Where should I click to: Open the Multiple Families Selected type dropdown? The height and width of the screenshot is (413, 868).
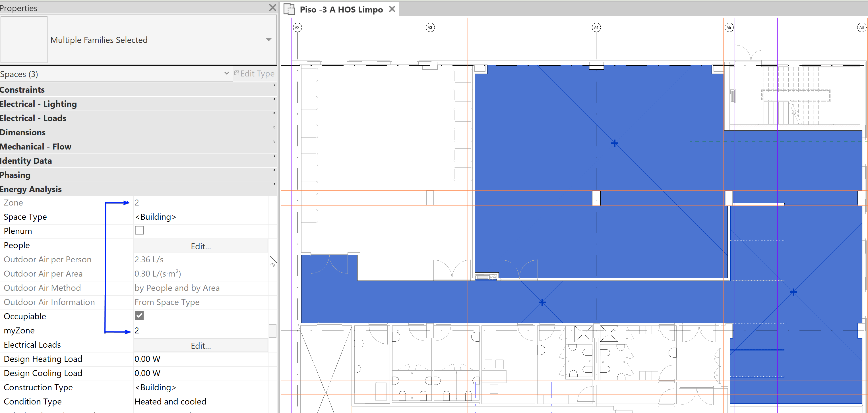(x=268, y=40)
